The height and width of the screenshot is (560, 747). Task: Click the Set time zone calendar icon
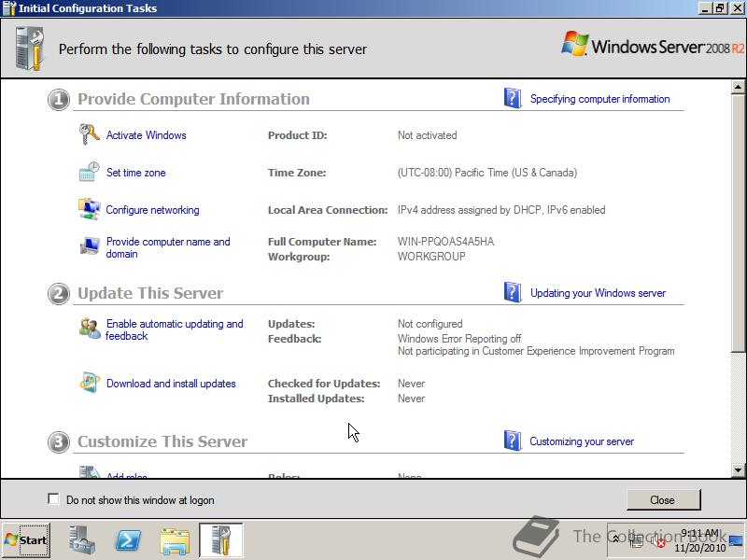click(89, 172)
